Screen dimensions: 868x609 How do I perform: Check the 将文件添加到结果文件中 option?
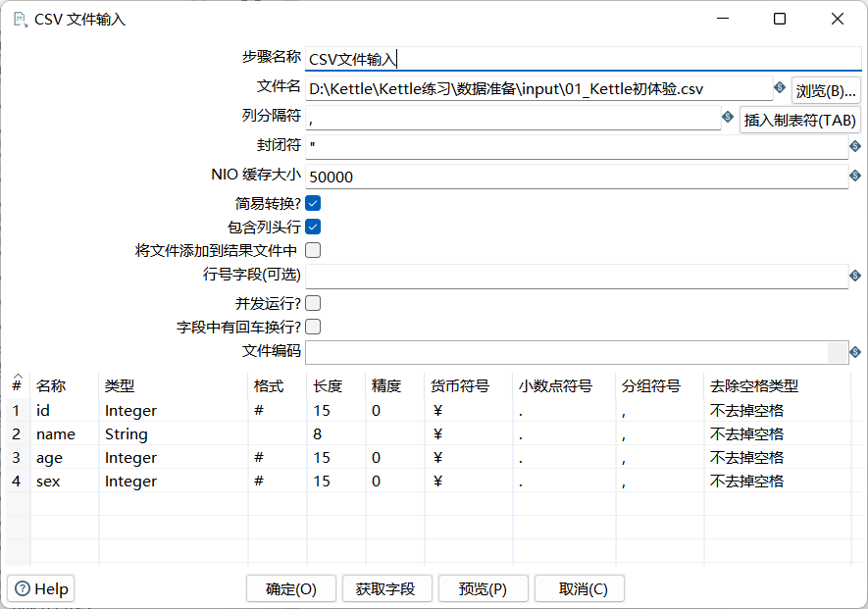(314, 250)
